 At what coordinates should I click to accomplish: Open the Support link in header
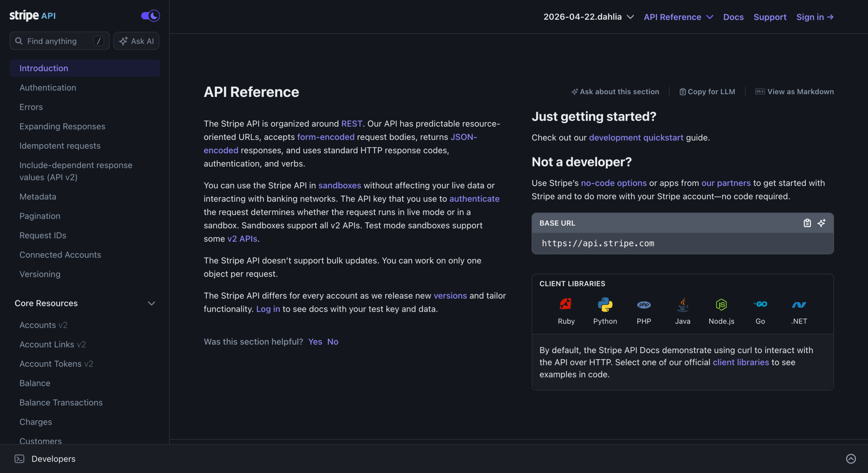(770, 17)
